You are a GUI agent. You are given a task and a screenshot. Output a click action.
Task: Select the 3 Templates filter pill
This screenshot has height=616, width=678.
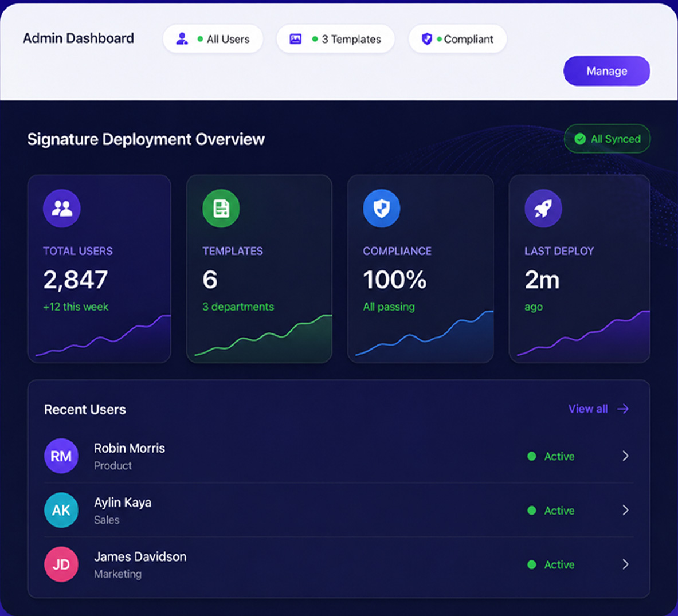click(x=335, y=39)
